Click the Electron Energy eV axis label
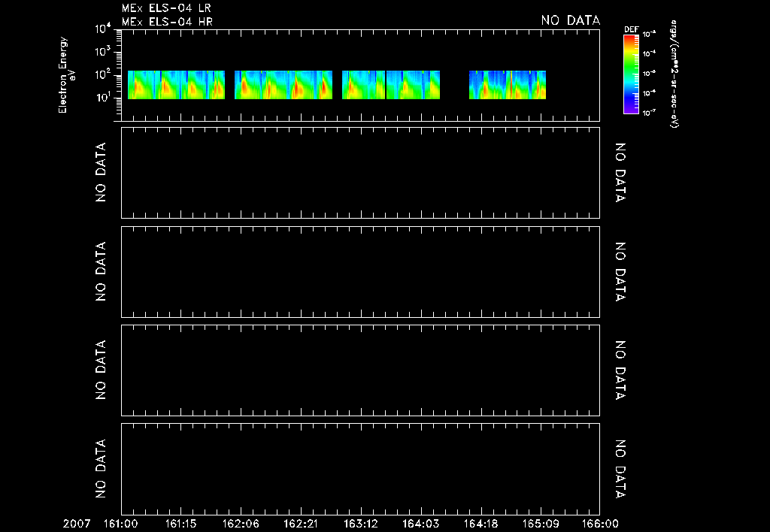The height and width of the screenshot is (532, 770). [66, 74]
